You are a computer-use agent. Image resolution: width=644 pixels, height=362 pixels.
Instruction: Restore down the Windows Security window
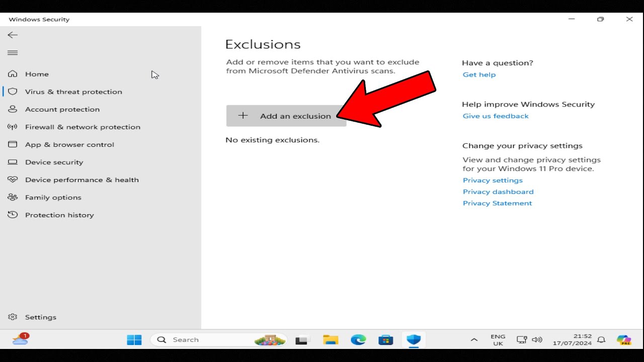(x=600, y=19)
